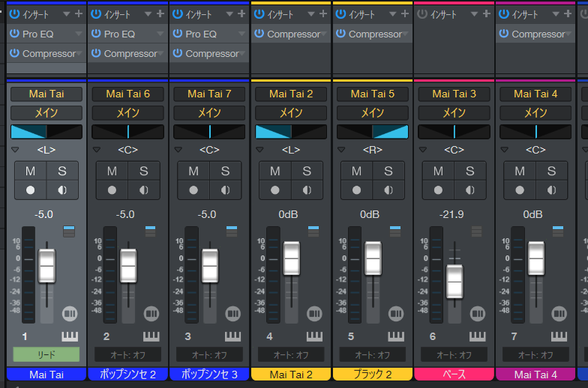Open Compressor dropdown arrow on Mai Tai 2
This screenshot has width=588, height=388.
pos(324,34)
